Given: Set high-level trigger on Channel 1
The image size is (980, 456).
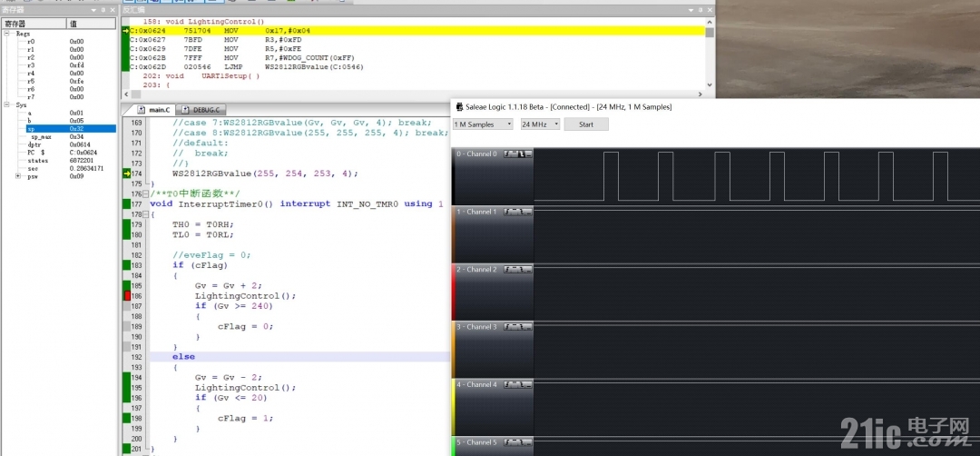Looking at the screenshot, I should pyautogui.click(x=514, y=212).
